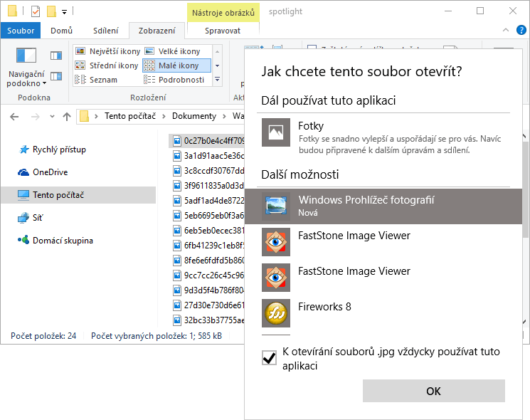Open Domácí skupina in sidebar
This screenshot has width=530, height=420.
coord(62,241)
